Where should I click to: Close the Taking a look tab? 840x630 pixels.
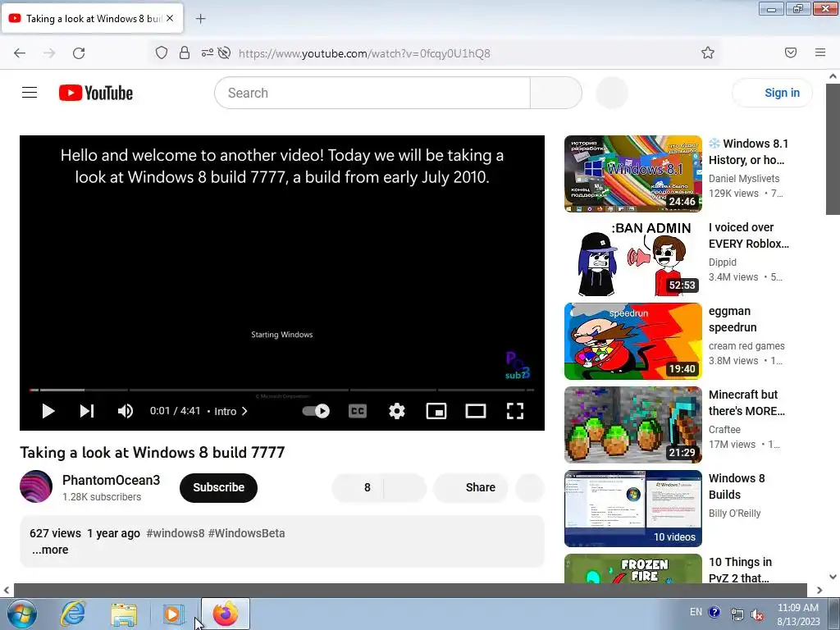point(170,18)
